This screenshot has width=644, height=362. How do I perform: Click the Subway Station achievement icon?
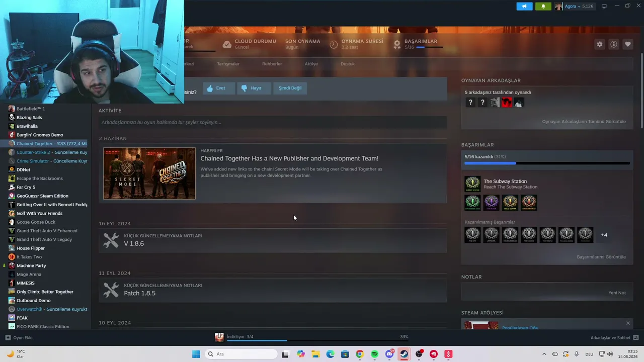472,184
